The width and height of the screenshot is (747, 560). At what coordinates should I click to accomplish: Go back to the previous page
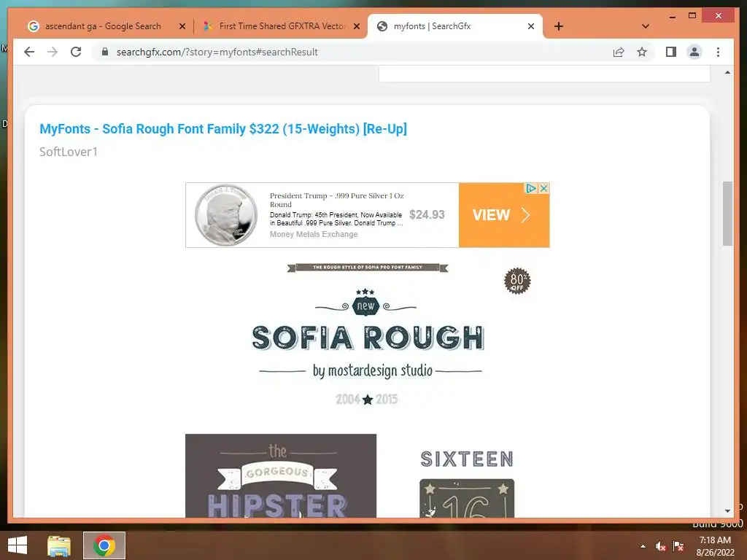(29, 52)
